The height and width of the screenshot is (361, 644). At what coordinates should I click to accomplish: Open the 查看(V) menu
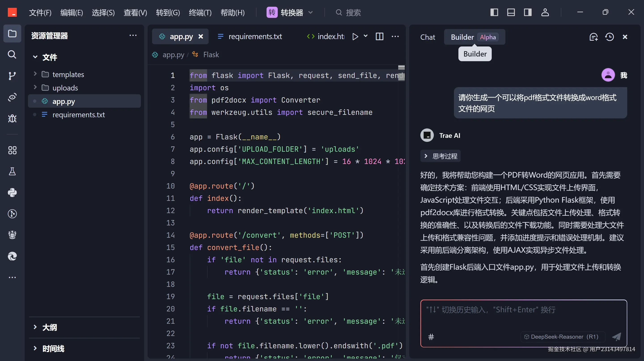coord(135,12)
